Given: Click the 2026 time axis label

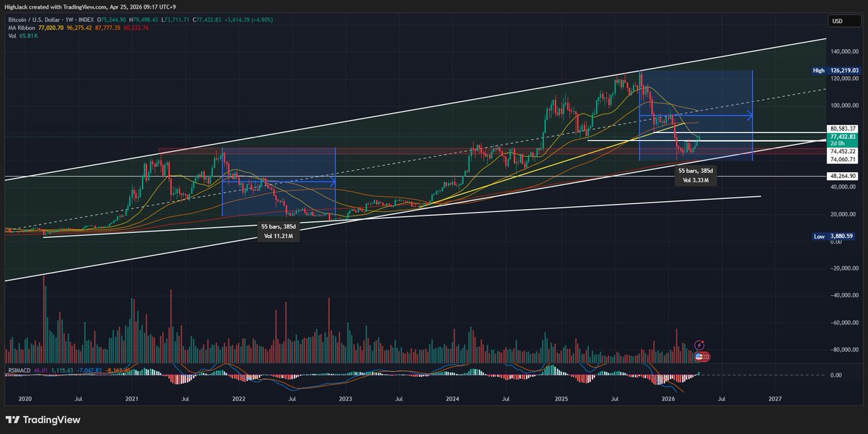Looking at the screenshot, I should 668,399.
